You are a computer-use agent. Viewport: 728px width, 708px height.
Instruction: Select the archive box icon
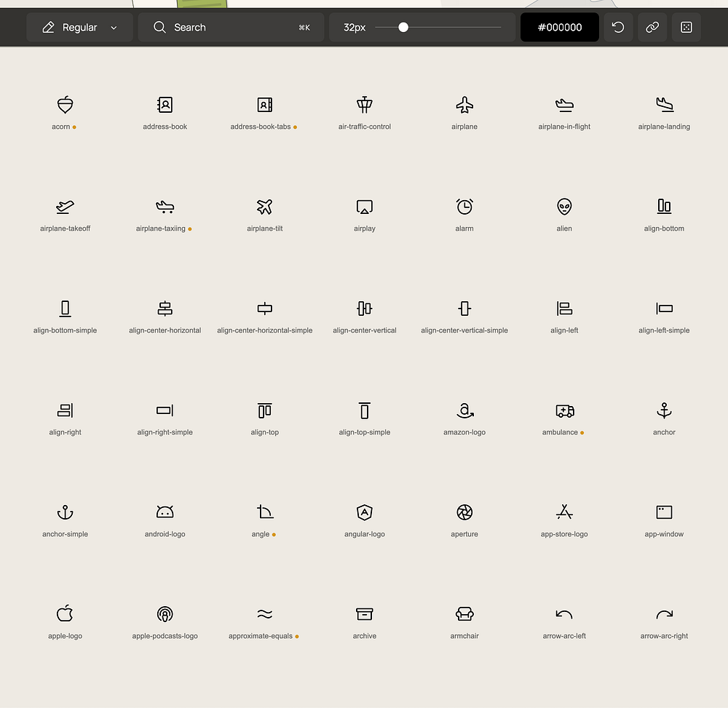tap(365, 614)
